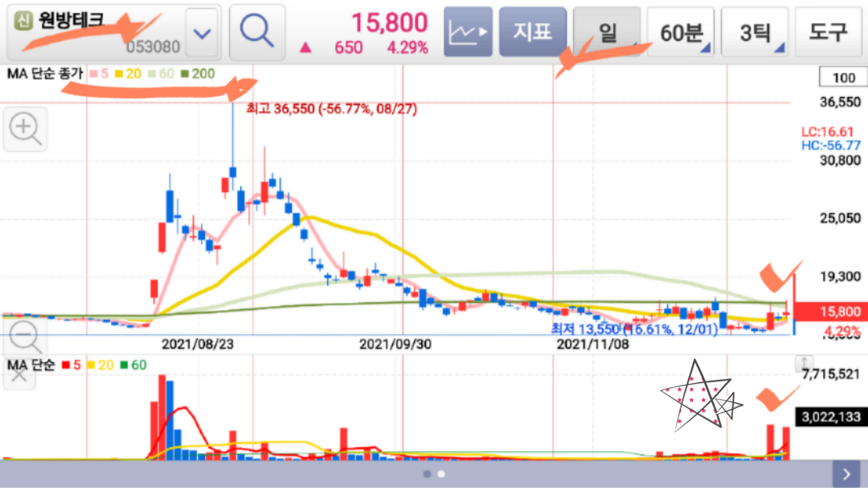This screenshot has height=488, width=868.
Task: Open the volume MA 단순 indicator label
Action: pyautogui.click(x=31, y=365)
